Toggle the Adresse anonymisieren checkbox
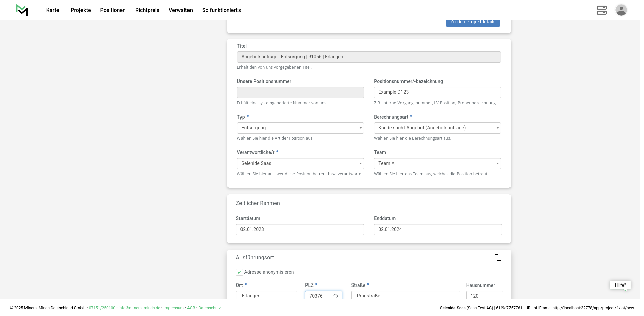Screen dimensions: 644x316 239,272
